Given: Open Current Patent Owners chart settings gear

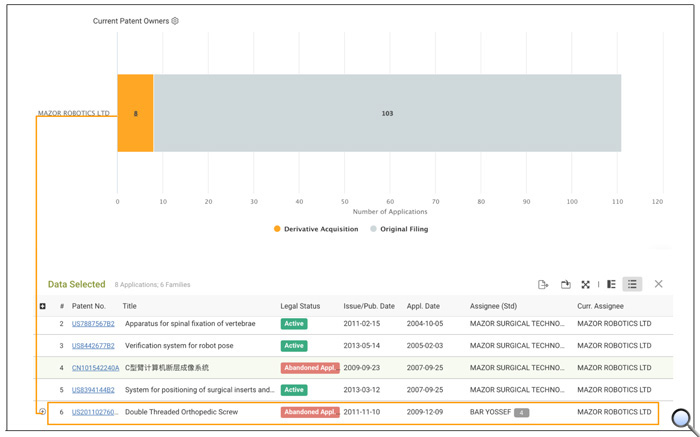Looking at the screenshot, I should (x=175, y=21).
